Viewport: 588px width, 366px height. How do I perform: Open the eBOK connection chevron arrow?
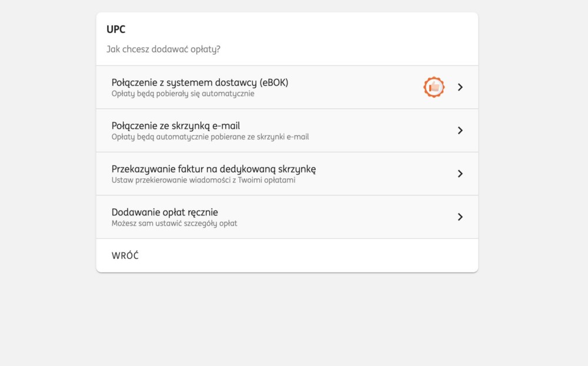(x=460, y=87)
